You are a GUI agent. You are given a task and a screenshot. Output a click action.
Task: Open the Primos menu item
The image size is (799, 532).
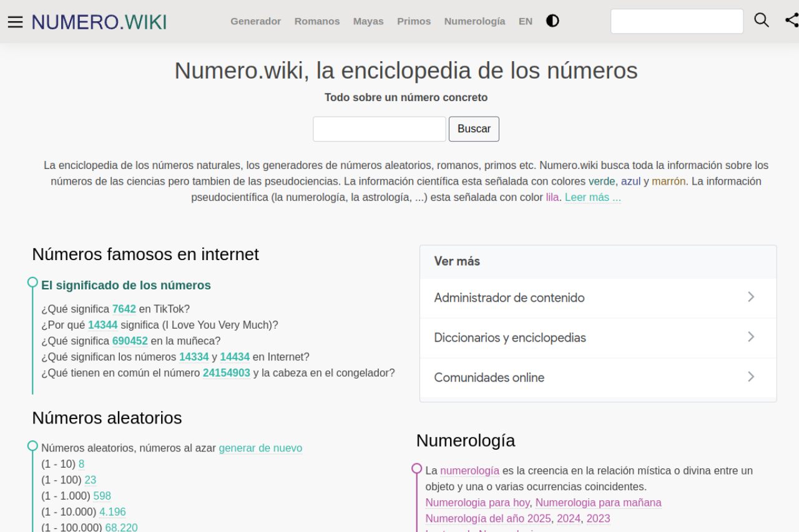[414, 21]
